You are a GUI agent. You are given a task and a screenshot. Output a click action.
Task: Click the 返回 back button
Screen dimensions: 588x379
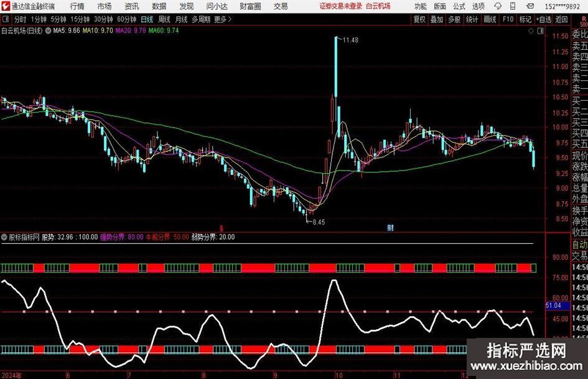(x=561, y=19)
